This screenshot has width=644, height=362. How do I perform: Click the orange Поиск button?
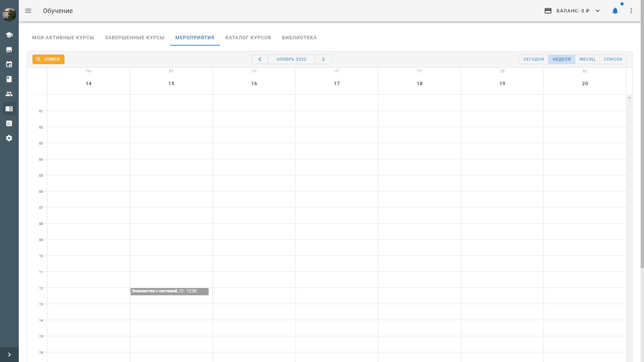(48, 59)
